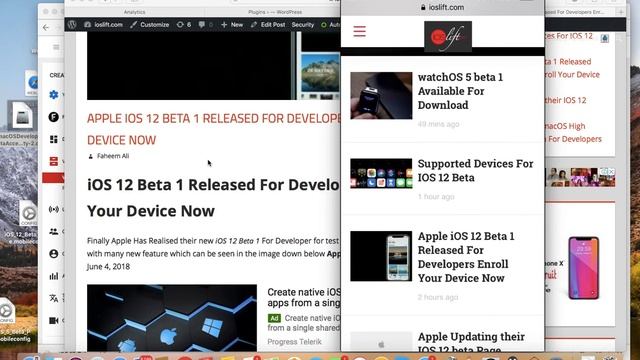Image resolution: width=640 pixels, height=360 pixels.
Task: Click the iPhone thumbnail of iOS 12 Beta 1 article
Action: pyautogui.click(x=381, y=256)
